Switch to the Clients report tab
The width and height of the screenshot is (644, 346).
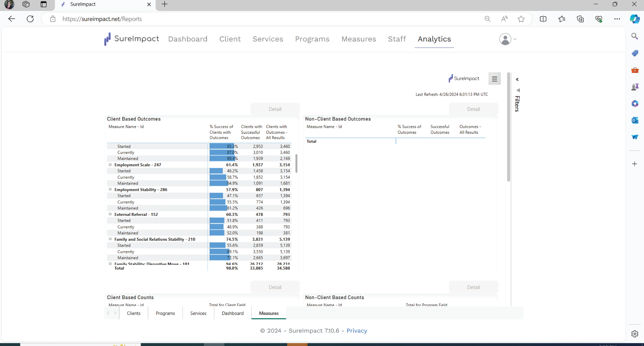coord(133,313)
